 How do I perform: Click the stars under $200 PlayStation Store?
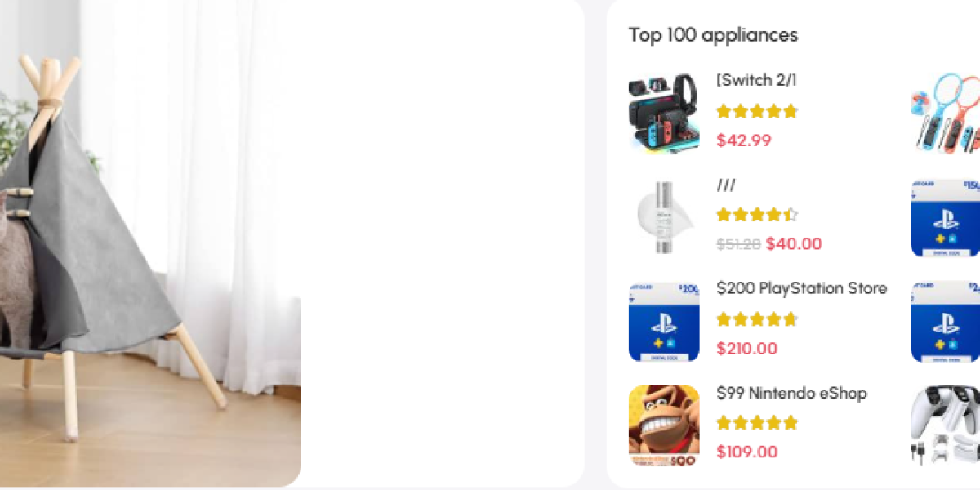(757, 319)
